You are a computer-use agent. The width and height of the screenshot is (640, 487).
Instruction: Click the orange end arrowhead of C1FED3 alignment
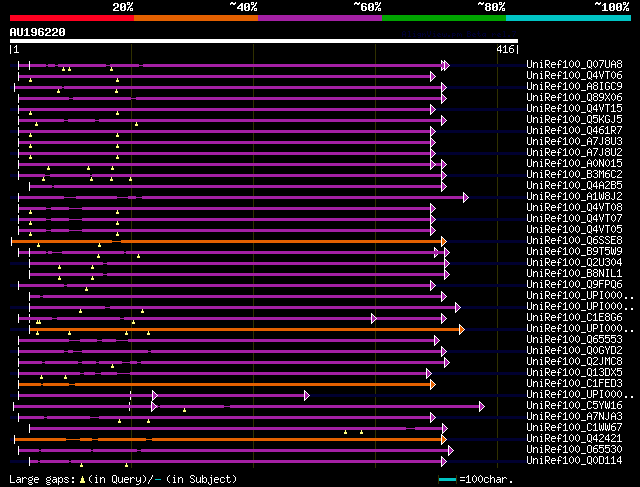pos(433,385)
